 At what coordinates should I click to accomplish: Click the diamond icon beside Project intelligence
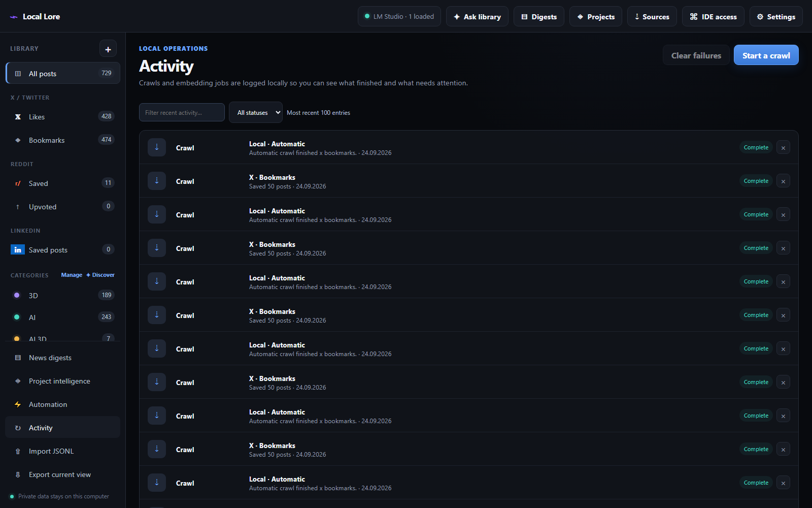pyautogui.click(x=18, y=381)
